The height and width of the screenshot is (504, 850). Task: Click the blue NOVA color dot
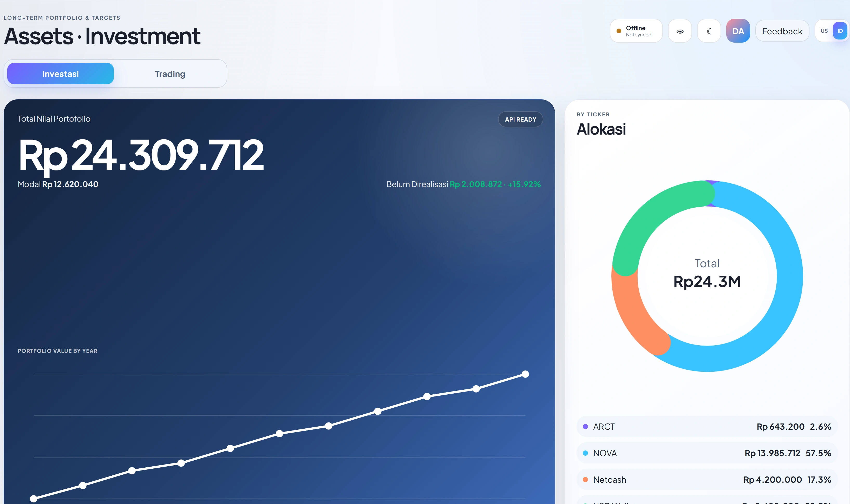[585, 453]
